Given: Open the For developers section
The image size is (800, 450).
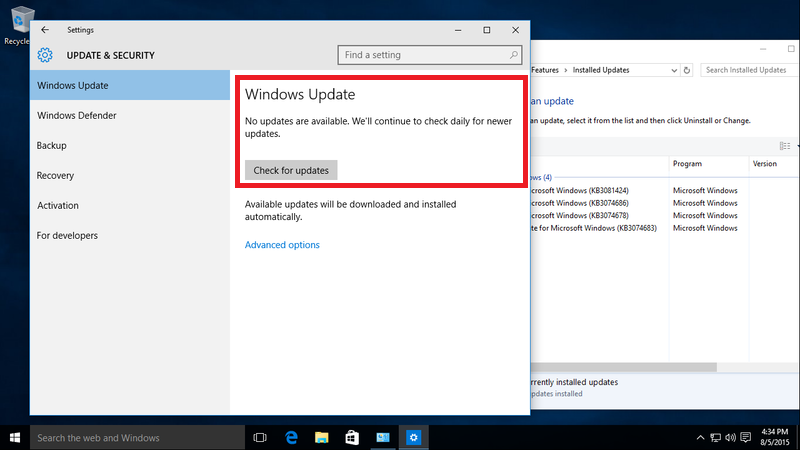Looking at the screenshot, I should 130,236.
